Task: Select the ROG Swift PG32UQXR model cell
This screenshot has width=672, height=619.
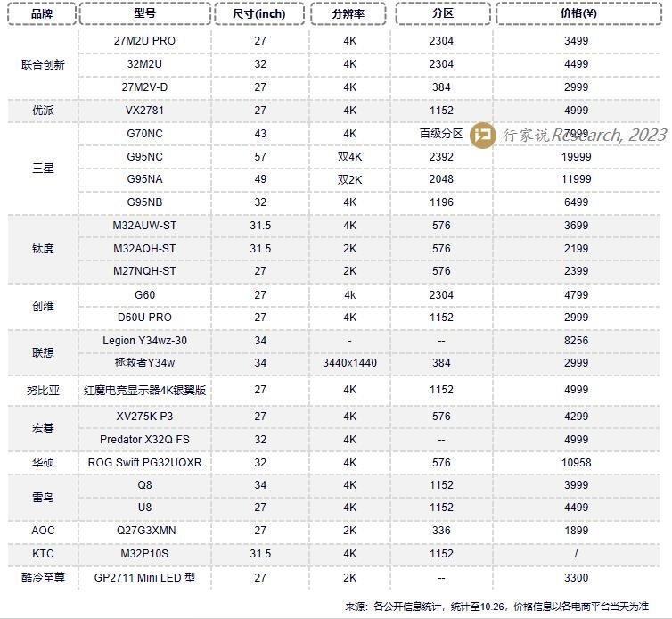Action: (145, 463)
